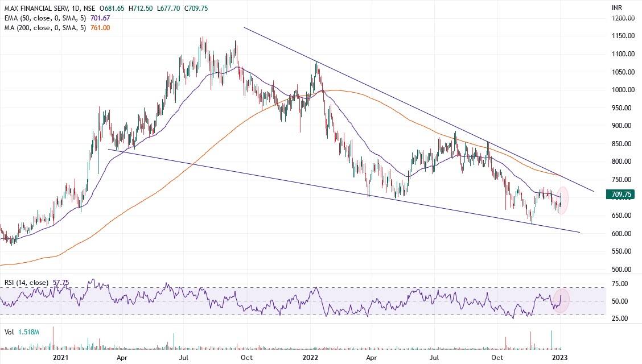Click the 1200.00 price axis label

tap(622, 18)
